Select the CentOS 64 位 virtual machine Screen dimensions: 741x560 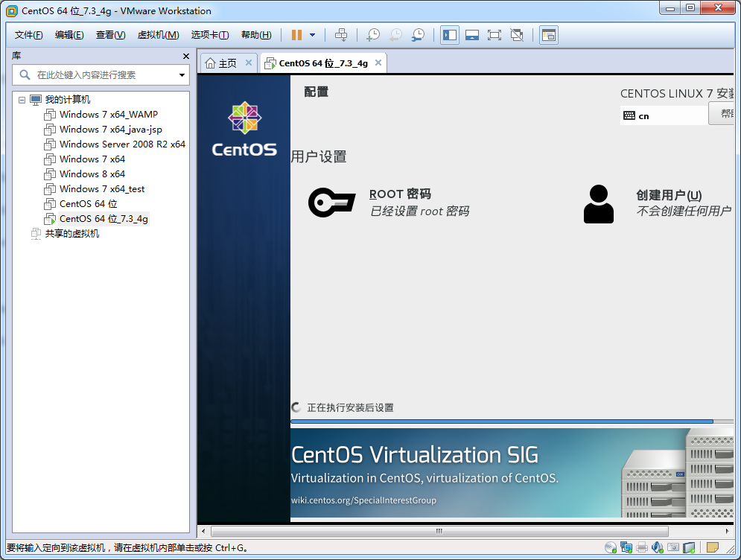pos(88,204)
